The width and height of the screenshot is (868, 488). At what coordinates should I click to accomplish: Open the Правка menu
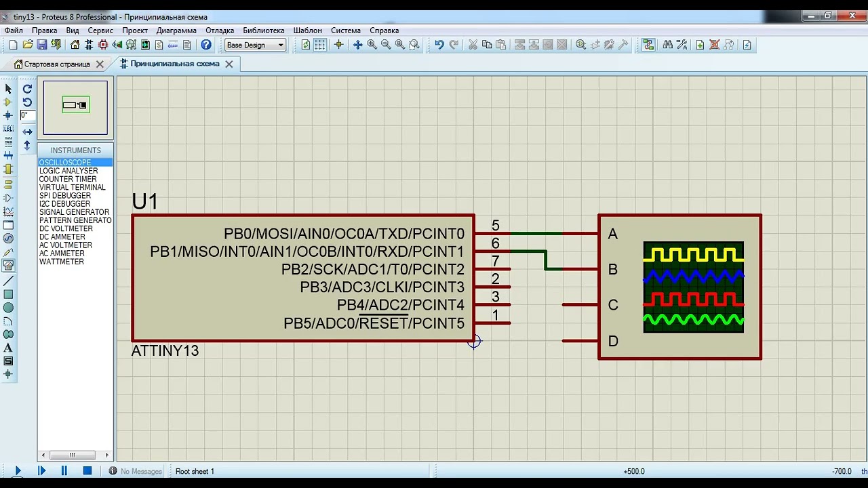(x=44, y=30)
